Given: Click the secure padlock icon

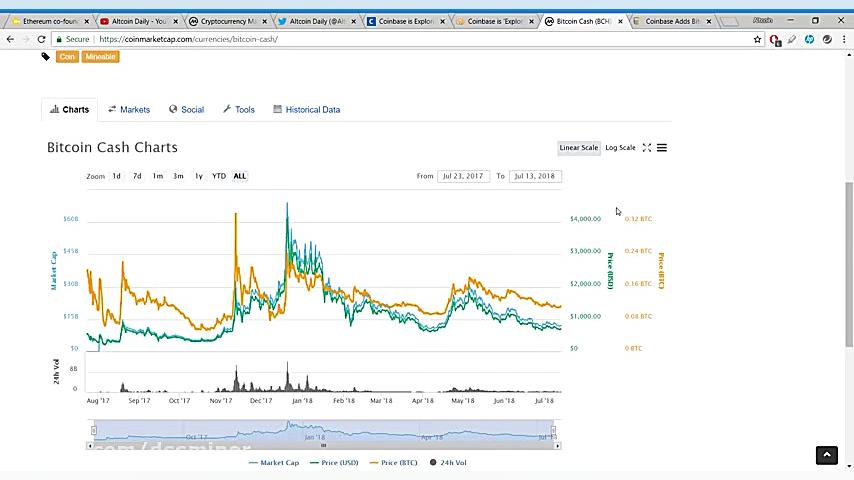Looking at the screenshot, I should [59, 39].
